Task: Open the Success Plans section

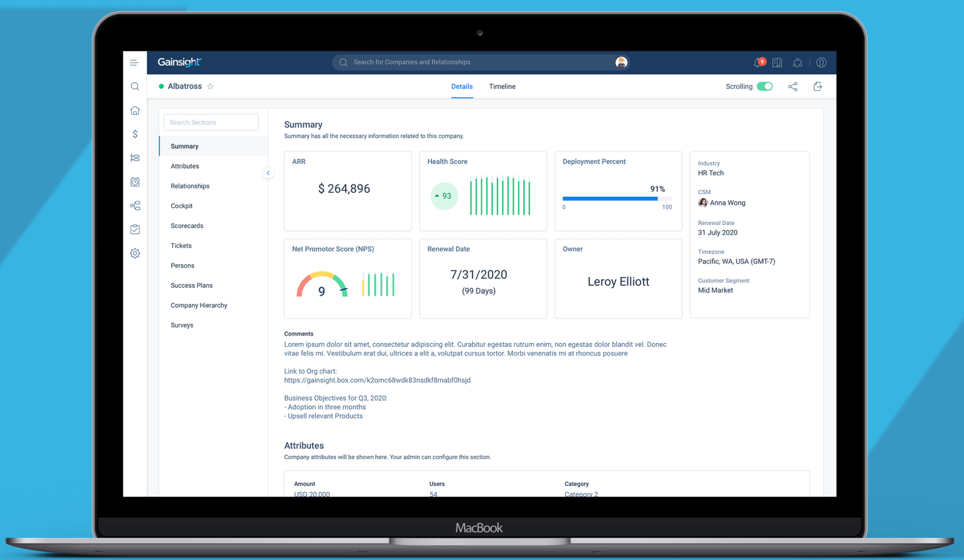Action: pos(192,285)
